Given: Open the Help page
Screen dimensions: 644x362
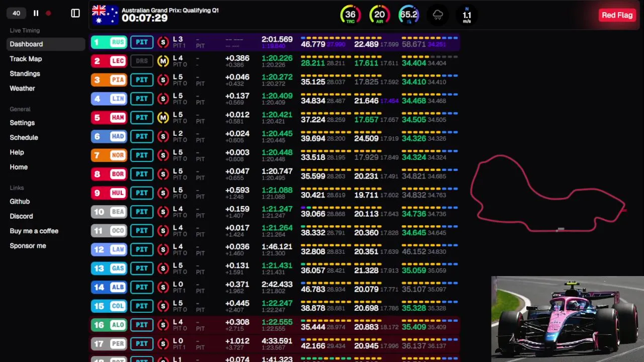Looking at the screenshot, I should [x=17, y=152].
